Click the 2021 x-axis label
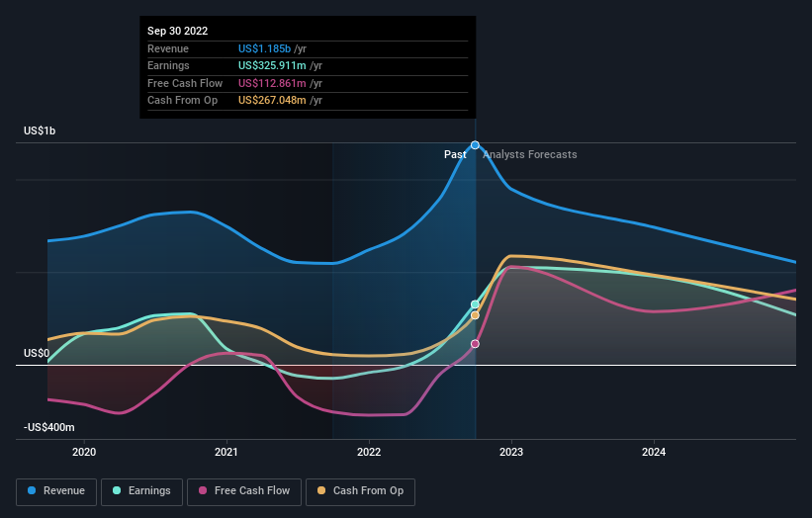 (x=226, y=453)
